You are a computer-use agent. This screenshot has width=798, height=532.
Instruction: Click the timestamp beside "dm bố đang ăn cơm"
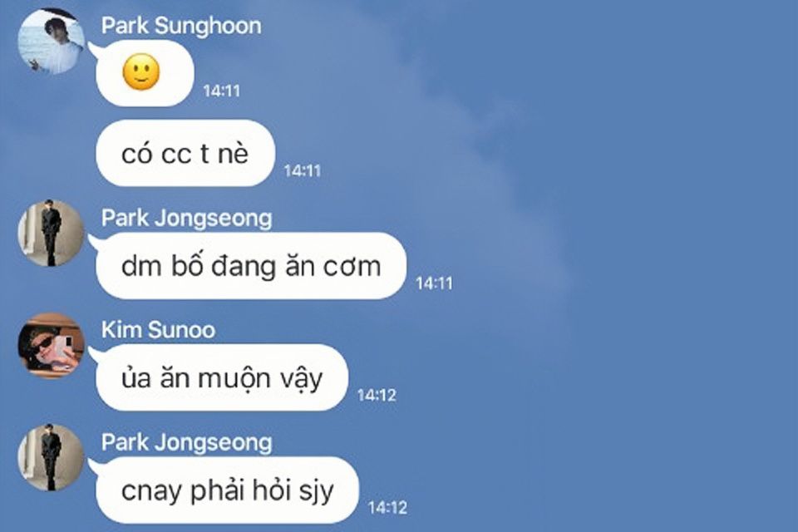(434, 283)
